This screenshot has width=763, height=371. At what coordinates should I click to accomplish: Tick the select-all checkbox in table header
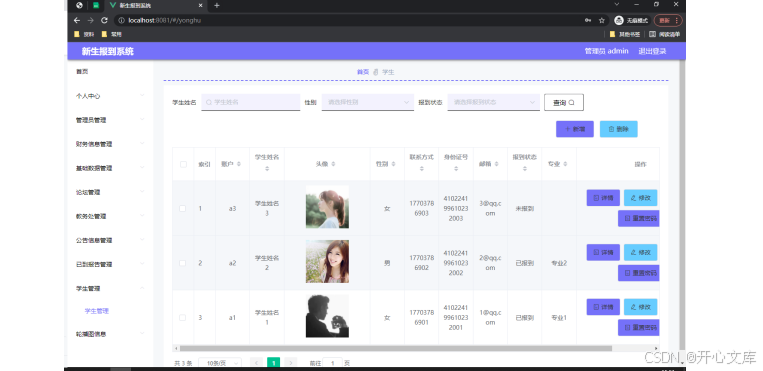point(183,165)
